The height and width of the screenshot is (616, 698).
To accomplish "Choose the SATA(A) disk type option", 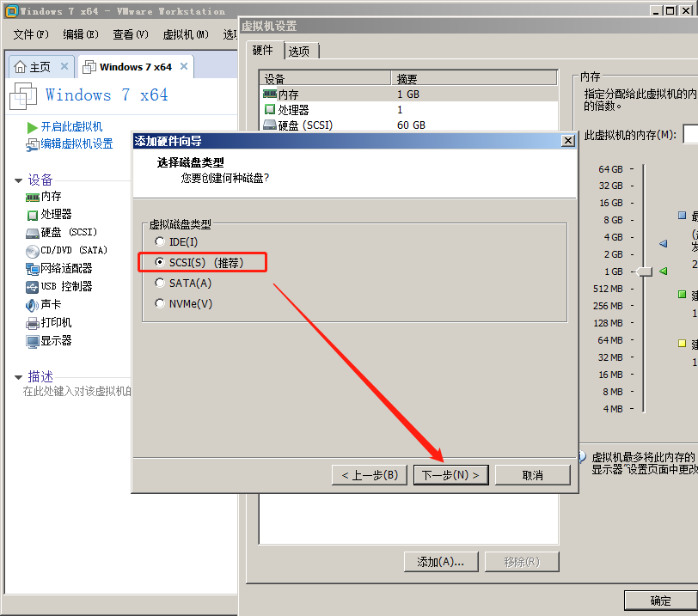I will click(x=160, y=283).
